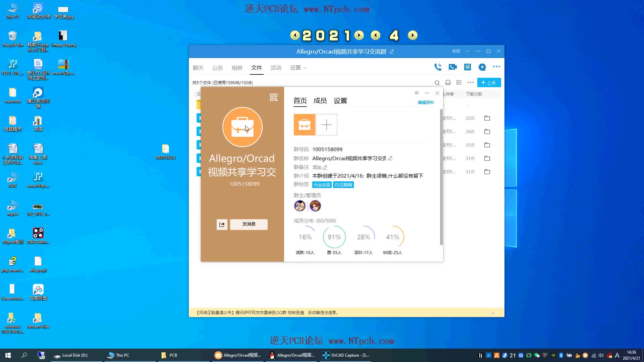Click the 举报 report link
This screenshot has height=362, width=644.
456,51
